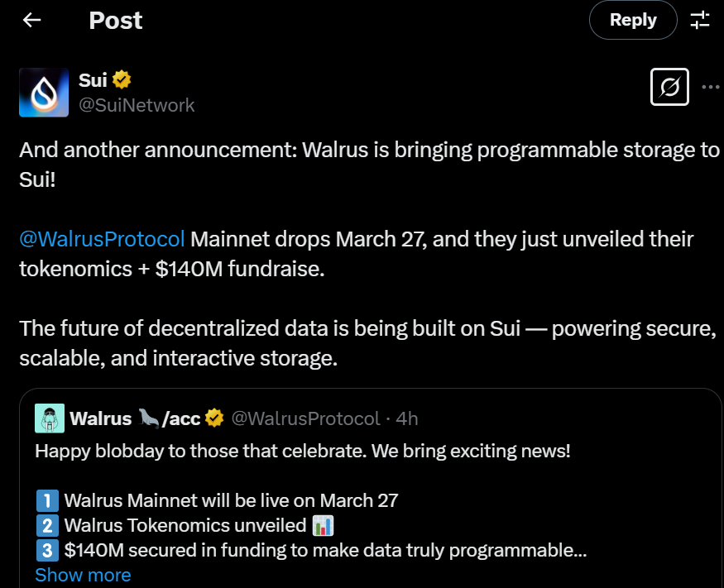
Task: Click Walrus gold verified badge
Action: pyautogui.click(x=214, y=418)
